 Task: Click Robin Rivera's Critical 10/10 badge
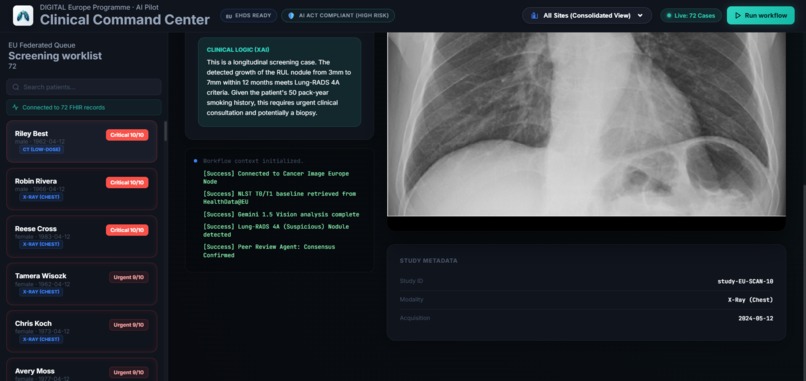point(127,183)
